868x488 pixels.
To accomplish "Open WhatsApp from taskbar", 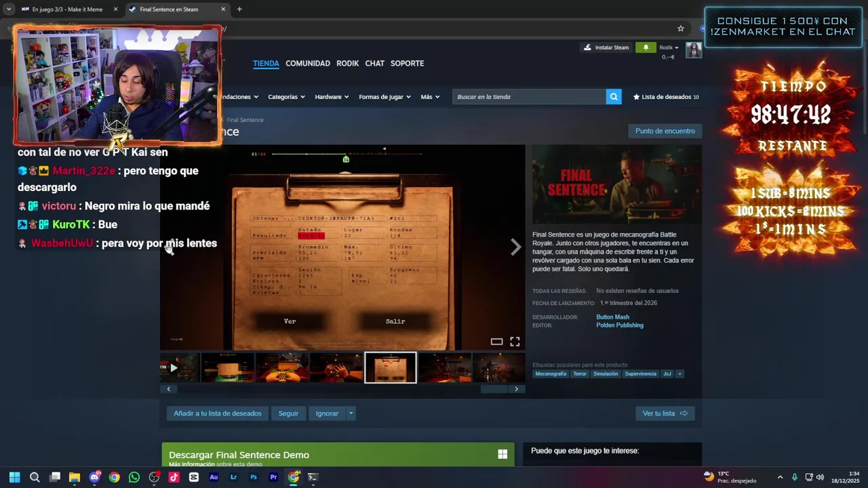I will pos(134,477).
